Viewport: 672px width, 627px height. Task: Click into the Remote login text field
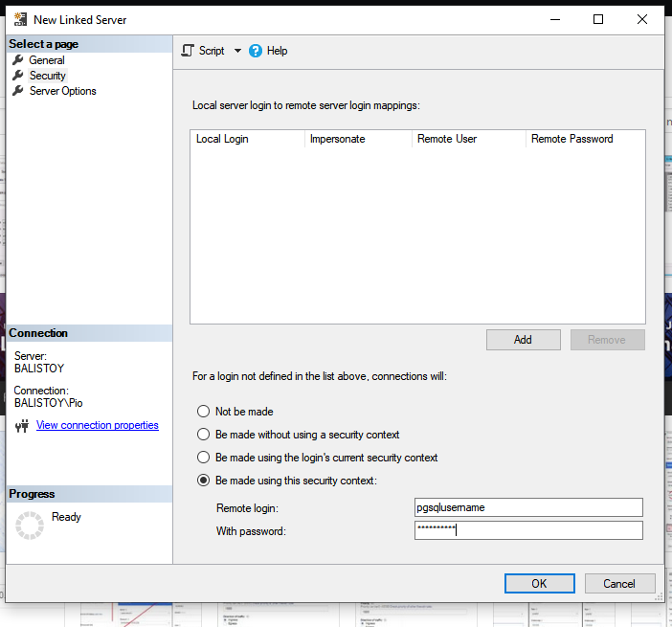pos(527,507)
